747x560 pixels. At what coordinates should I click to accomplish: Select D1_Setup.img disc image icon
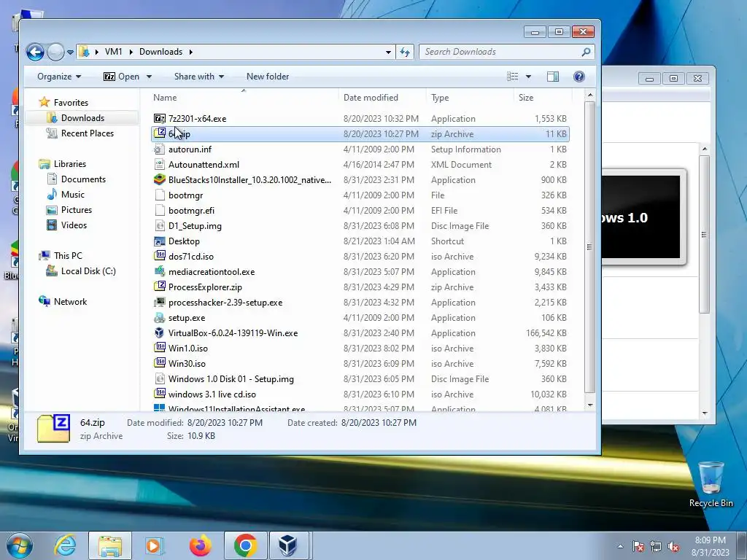point(160,226)
